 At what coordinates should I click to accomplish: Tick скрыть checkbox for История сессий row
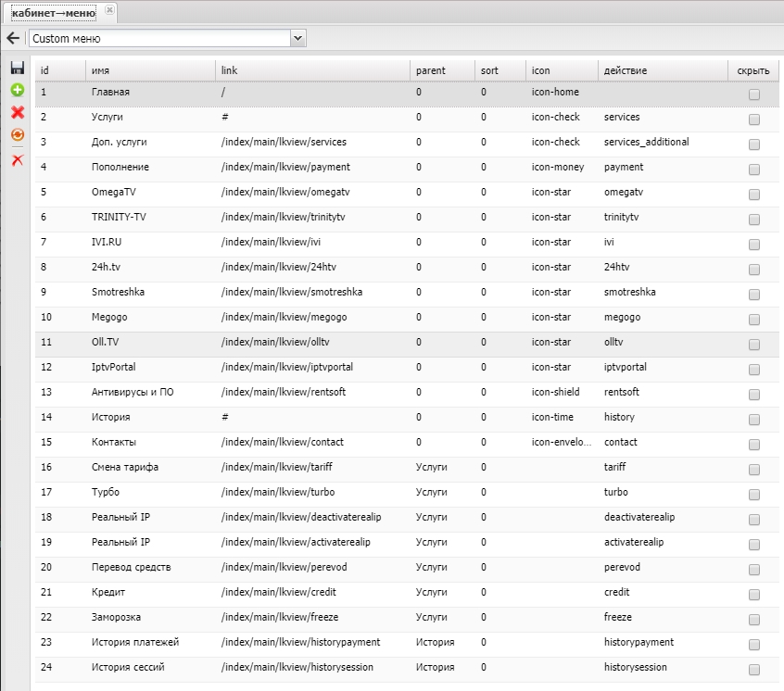pyautogui.click(x=754, y=669)
